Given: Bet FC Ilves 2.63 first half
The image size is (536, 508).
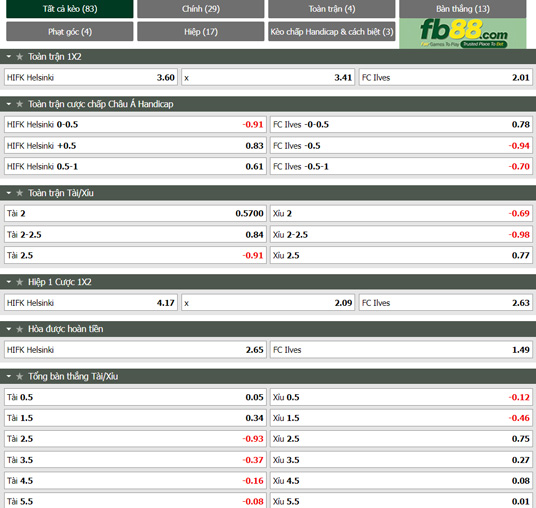Looking at the screenshot, I should 446,303.
